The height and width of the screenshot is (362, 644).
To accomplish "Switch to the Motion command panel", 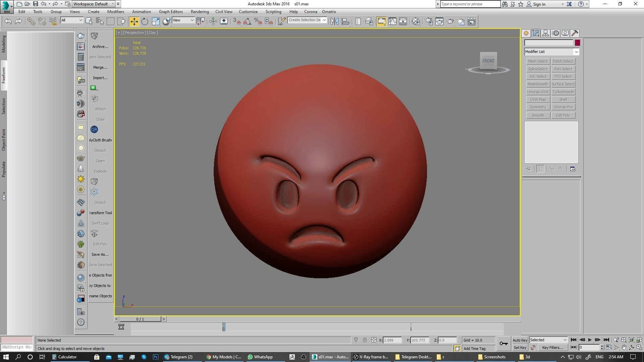I will 555,33.
